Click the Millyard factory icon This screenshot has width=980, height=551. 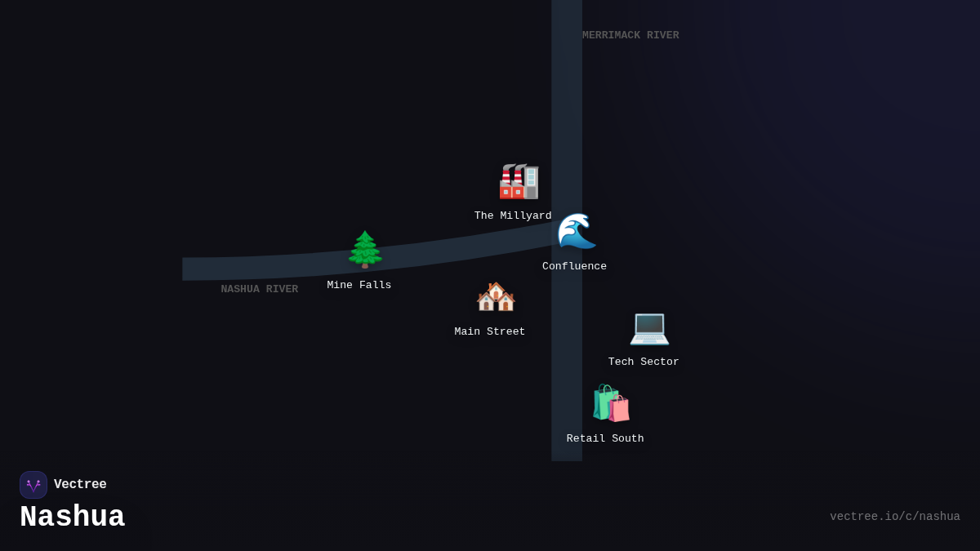pyautogui.click(x=519, y=181)
